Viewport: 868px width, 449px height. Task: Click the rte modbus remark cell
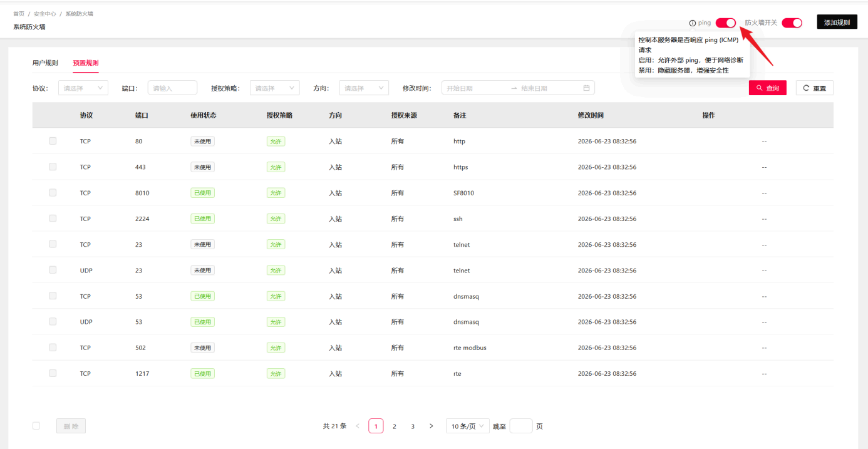470,348
